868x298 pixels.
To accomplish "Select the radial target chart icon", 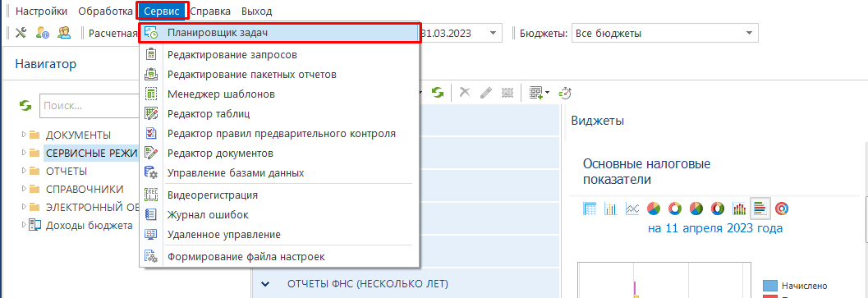I will point(782,209).
